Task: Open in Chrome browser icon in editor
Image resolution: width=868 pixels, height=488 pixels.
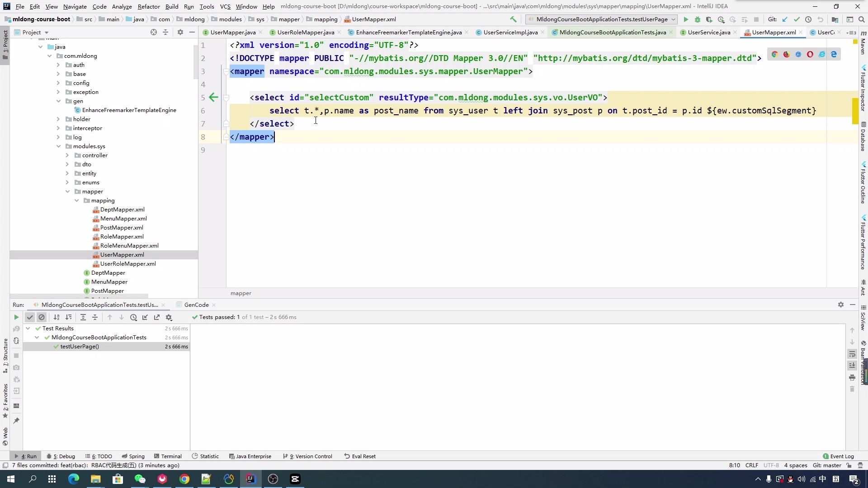Action: click(x=774, y=54)
